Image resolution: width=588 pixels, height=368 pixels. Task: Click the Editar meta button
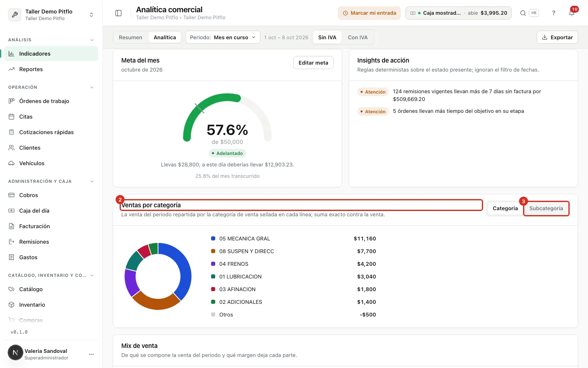[x=313, y=63]
